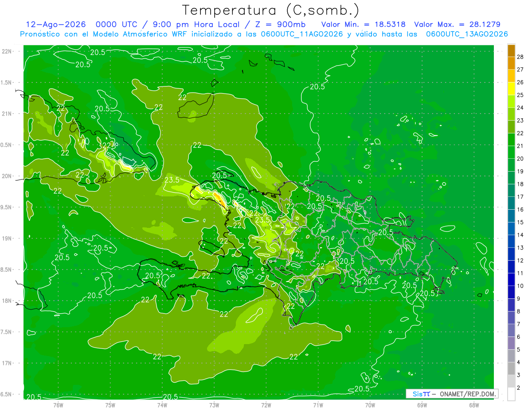Pick the yellow swatch between 25 and 26
The height and width of the screenshot is (411, 532).
[511, 89]
